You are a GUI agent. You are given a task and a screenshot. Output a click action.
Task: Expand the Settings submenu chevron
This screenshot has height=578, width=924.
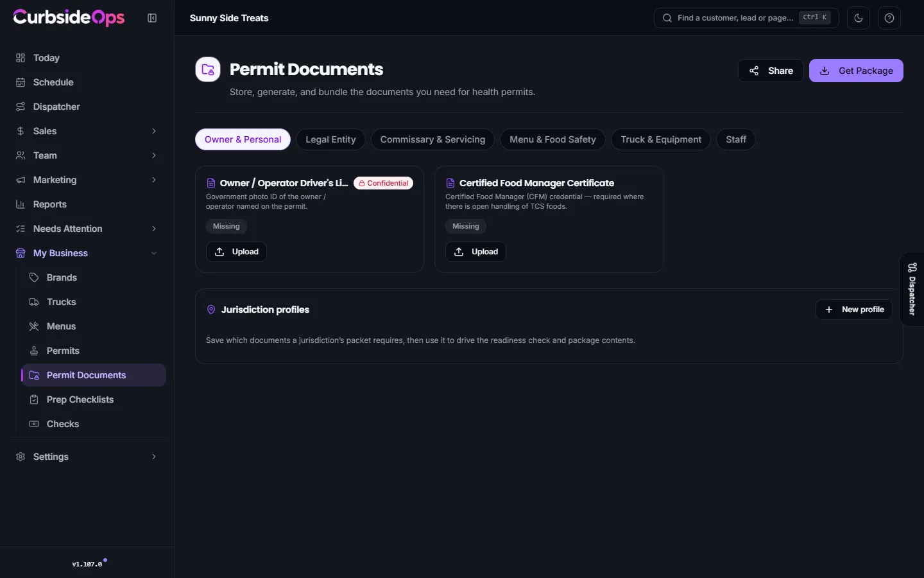click(154, 457)
